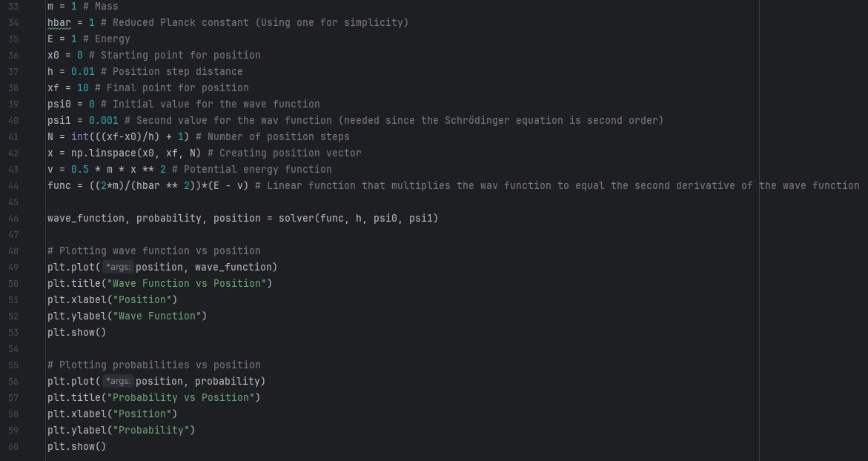Screen dimensions: 868x461
Task: Click the "# Plotting wave function vs position" comment
Action: 154,251
